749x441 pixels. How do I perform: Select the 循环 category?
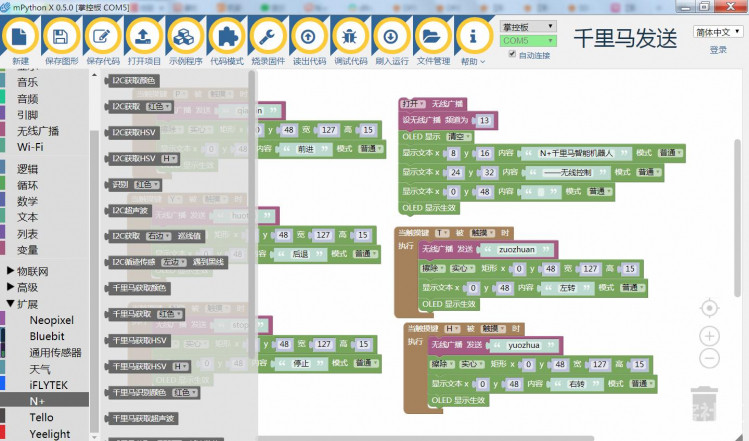(28, 185)
